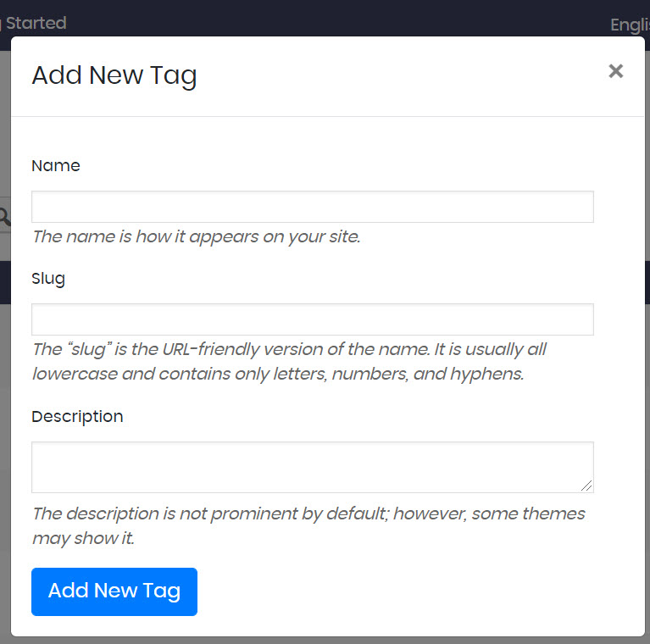Click the dialog header divider area
The width and height of the screenshot is (650, 644).
[x=327, y=116]
